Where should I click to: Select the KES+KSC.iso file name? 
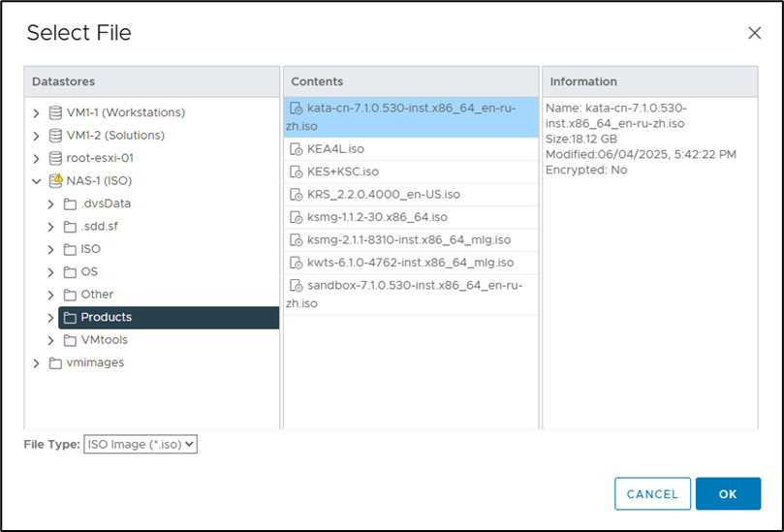[x=343, y=172]
